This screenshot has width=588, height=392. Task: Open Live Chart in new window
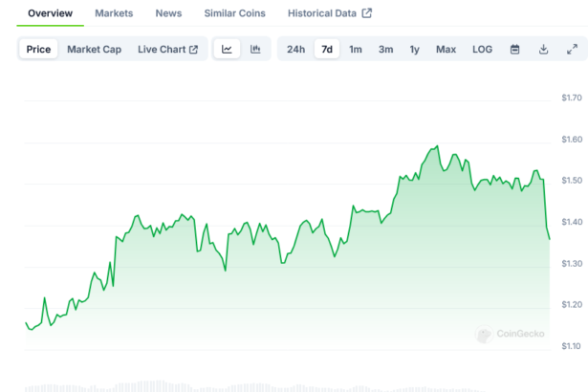click(x=167, y=49)
